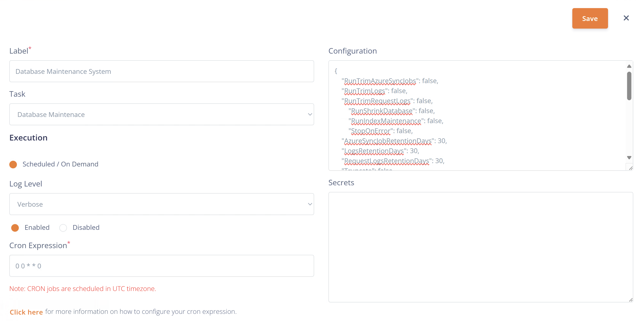Select the Enabled radio button
This screenshot has width=644, height=321.
(15, 227)
